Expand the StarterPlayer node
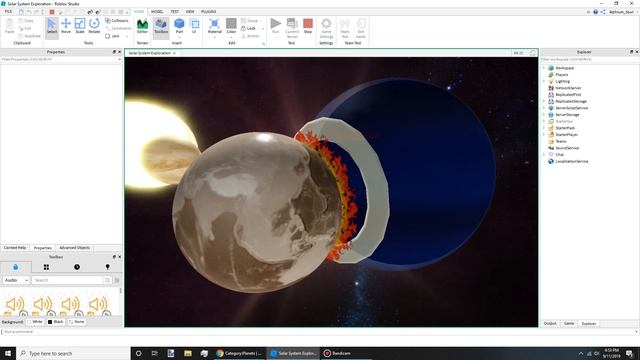This screenshot has height=360, width=640. pos(544,135)
